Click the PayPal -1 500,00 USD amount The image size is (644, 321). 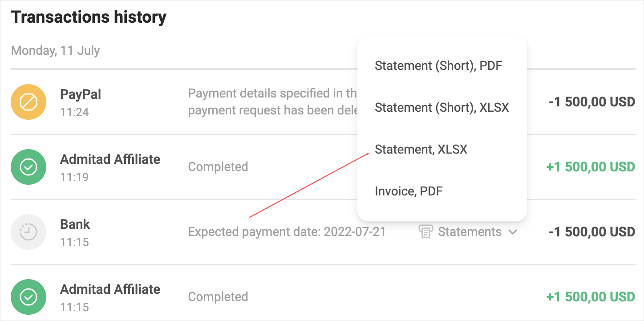[591, 102]
